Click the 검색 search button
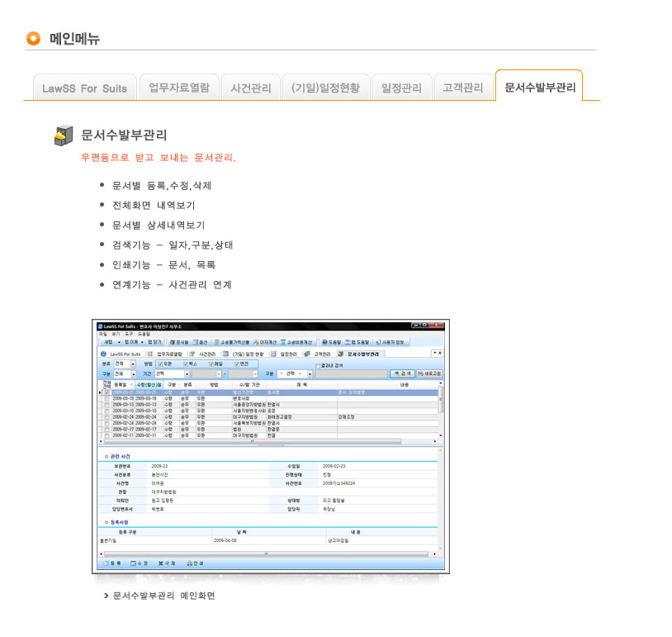The width and height of the screenshot is (672, 637). [x=402, y=373]
